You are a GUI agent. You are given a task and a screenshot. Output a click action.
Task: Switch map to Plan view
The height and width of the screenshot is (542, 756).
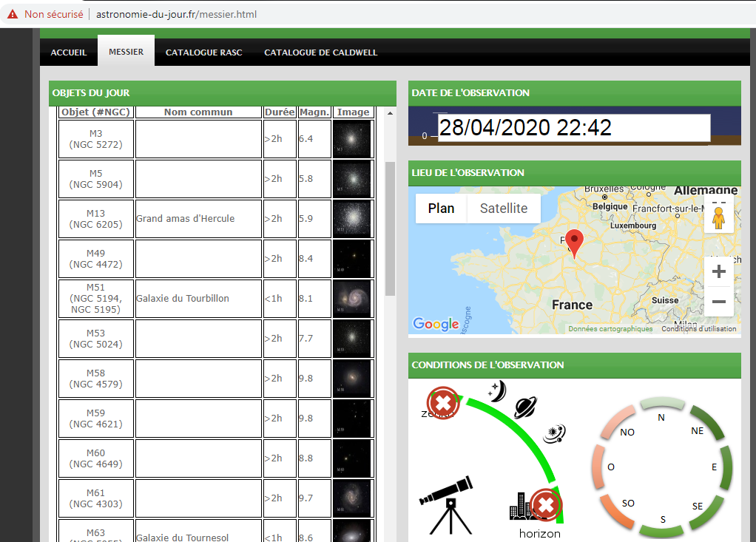(441, 208)
